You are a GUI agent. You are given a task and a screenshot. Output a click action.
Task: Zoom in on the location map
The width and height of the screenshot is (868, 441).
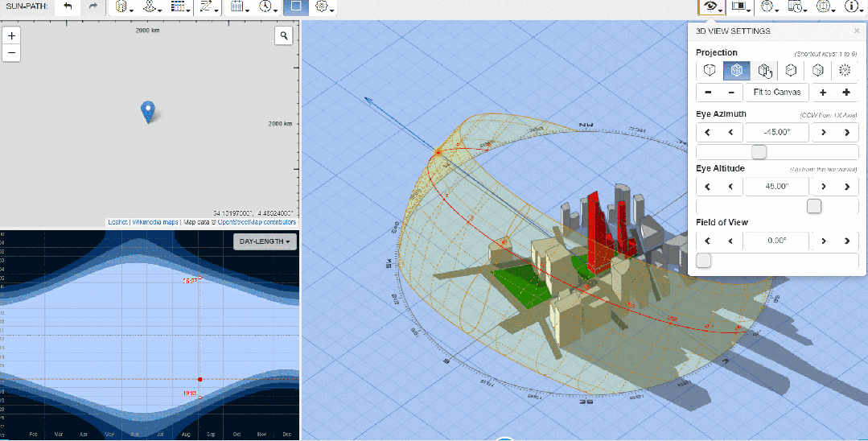11,35
